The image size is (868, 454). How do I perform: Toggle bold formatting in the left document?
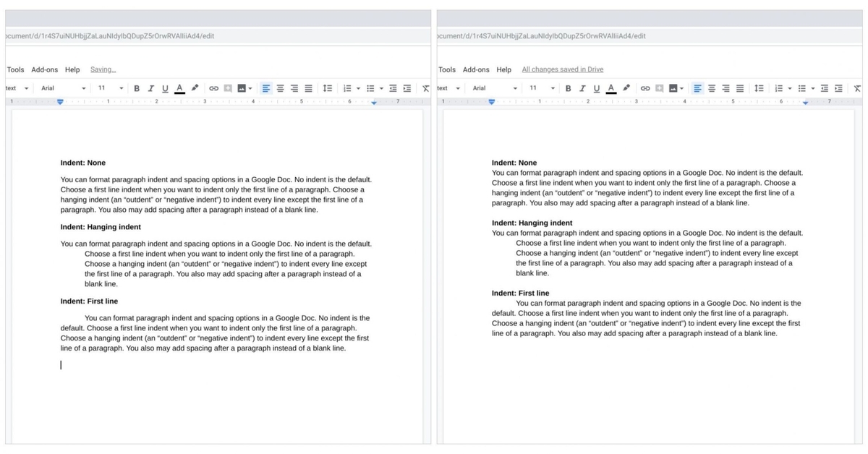pos(137,88)
